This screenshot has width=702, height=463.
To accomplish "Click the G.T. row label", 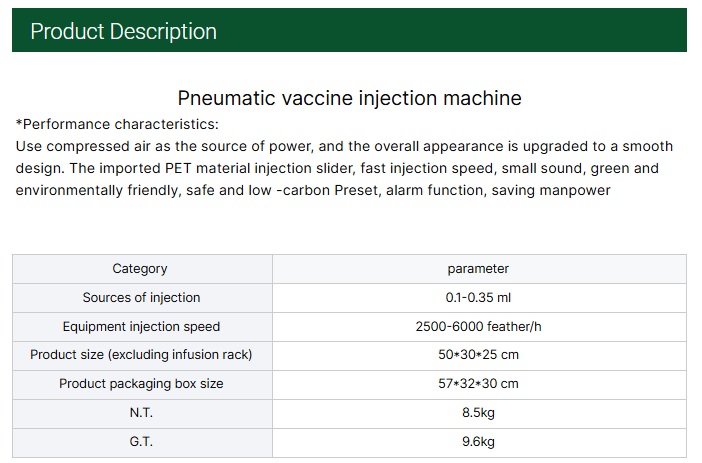I will point(141,442).
